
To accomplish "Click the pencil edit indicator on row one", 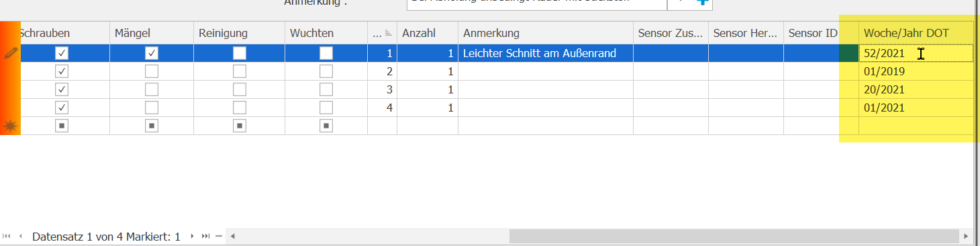I will pos(10,52).
